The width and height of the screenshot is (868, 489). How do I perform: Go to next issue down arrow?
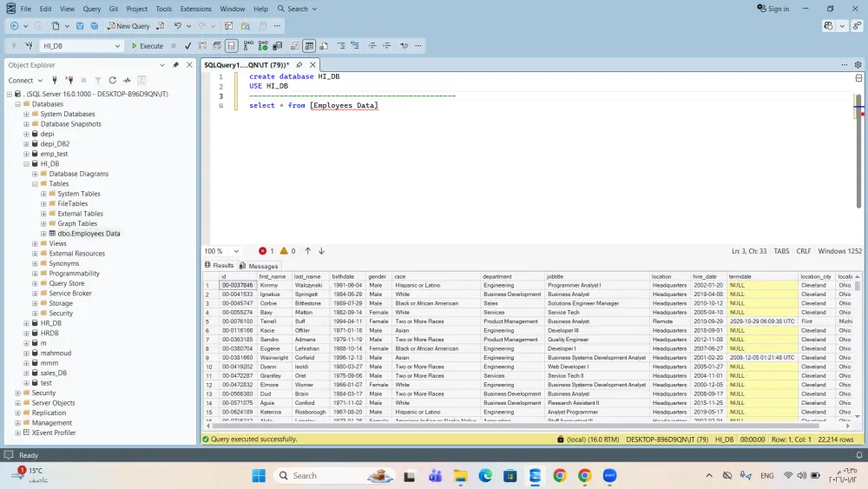point(321,251)
